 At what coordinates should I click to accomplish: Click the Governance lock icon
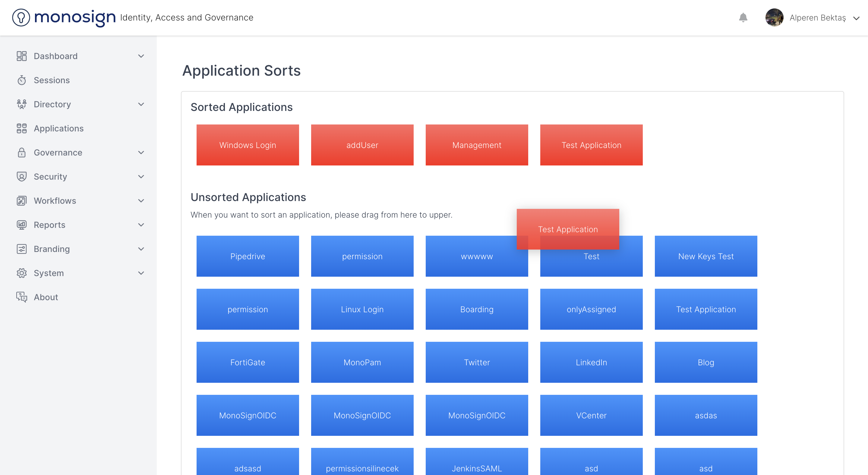pos(22,153)
